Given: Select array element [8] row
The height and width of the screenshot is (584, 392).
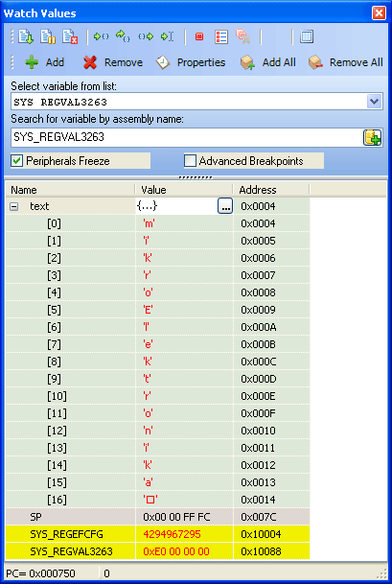Looking at the screenshot, I should pos(157,362).
